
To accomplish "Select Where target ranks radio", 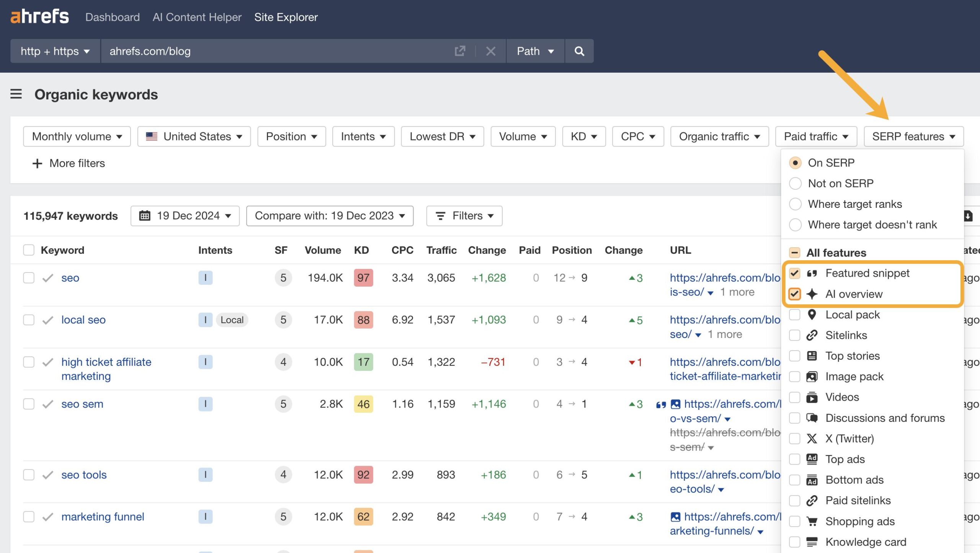I will tap(795, 204).
